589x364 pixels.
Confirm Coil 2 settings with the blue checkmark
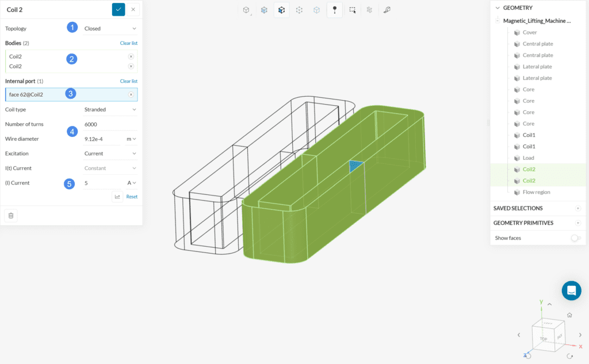pyautogui.click(x=118, y=9)
